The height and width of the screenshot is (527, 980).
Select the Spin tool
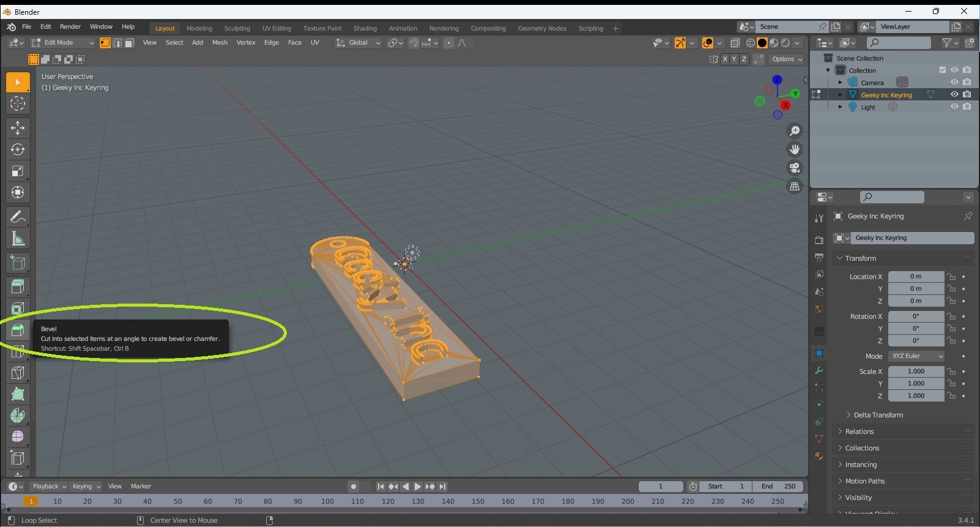point(18,416)
